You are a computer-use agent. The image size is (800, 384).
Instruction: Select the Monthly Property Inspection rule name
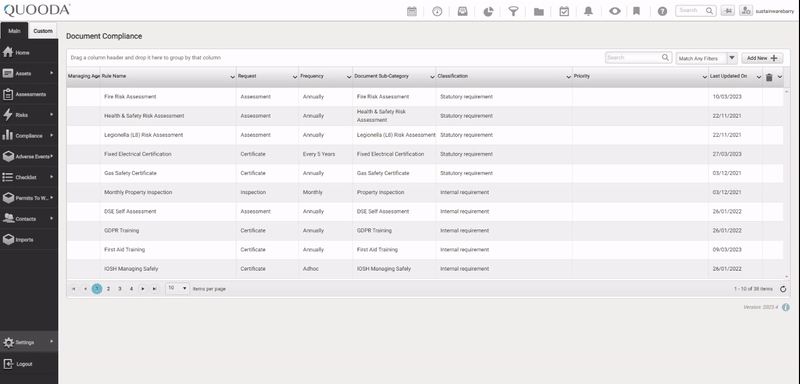tap(138, 192)
